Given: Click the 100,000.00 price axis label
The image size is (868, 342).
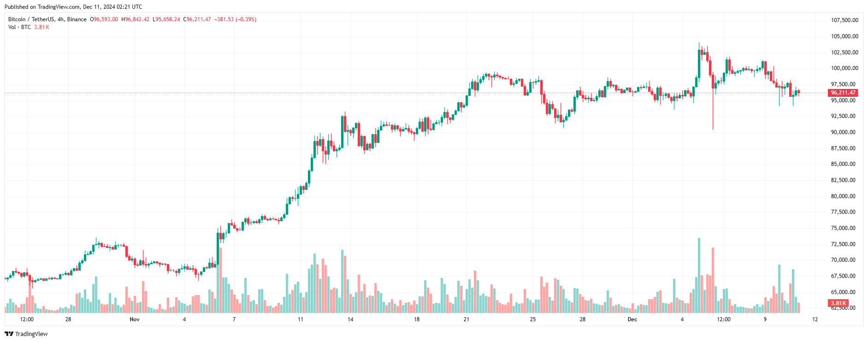Looking at the screenshot, I should pyautogui.click(x=844, y=68).
